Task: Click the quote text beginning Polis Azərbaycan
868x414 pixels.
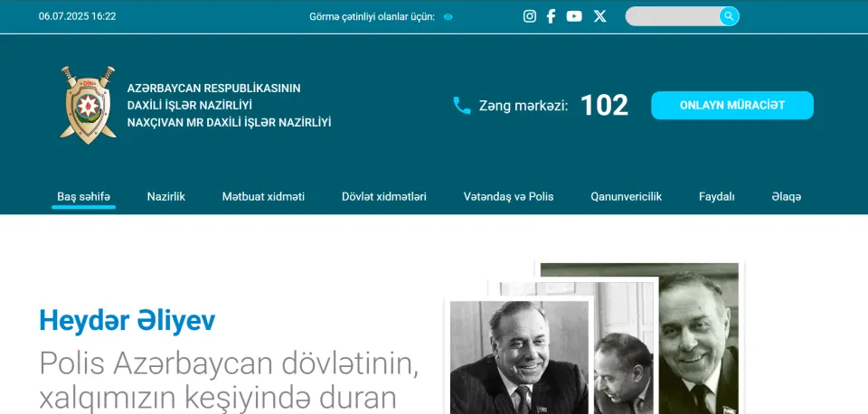Action: click(x=228, y=381)
